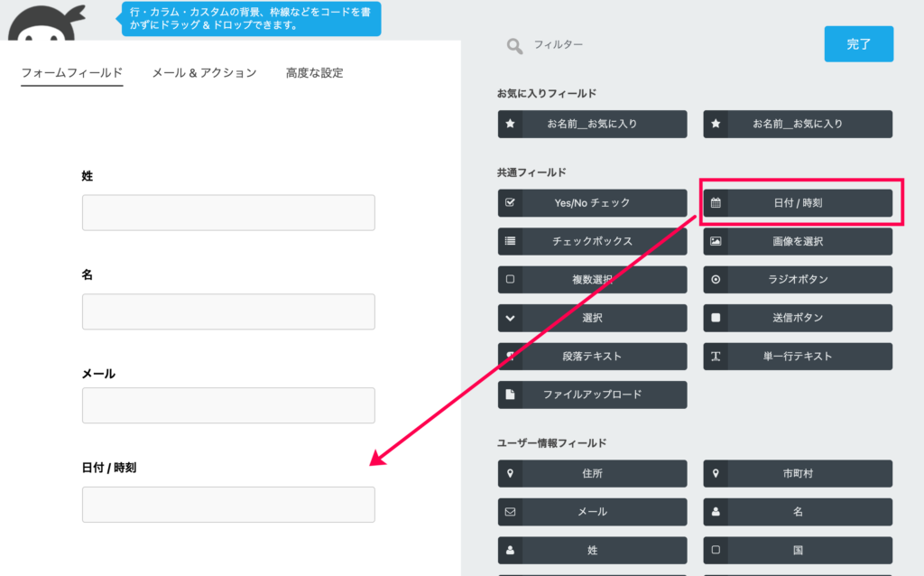The height and width of the screenshot is (576, 924).
Task: Click the text T icon of 単一行テキスト
Action: [716, 356]
